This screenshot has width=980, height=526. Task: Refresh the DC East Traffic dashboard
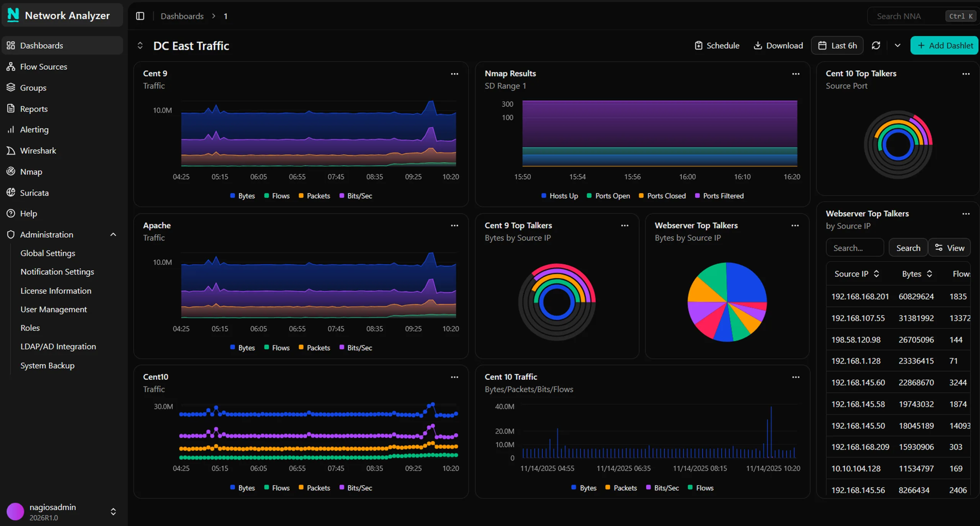click(x=876, y=45)
